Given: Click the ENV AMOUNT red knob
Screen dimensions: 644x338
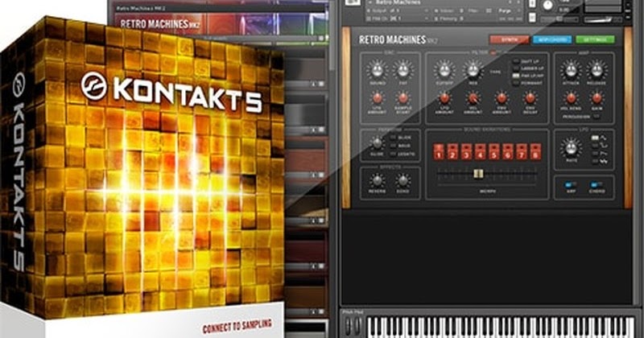Looking at the screenshot, I should point(502,97).
